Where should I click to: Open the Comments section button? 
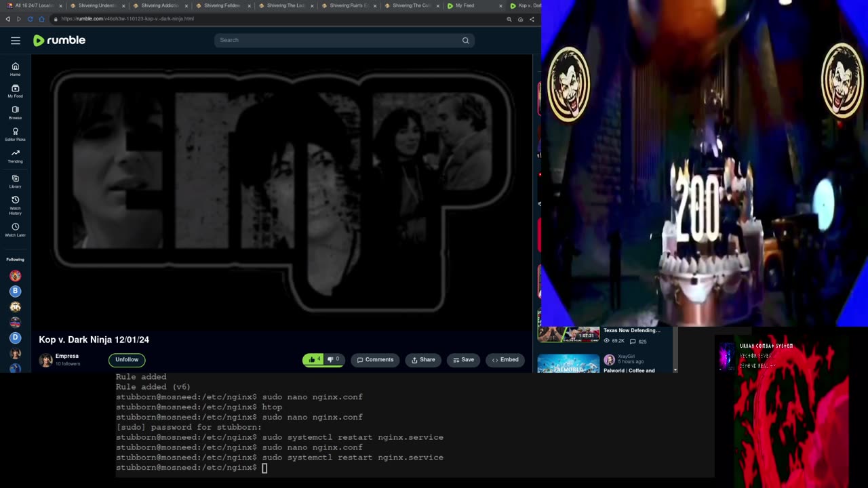point(375,360)
